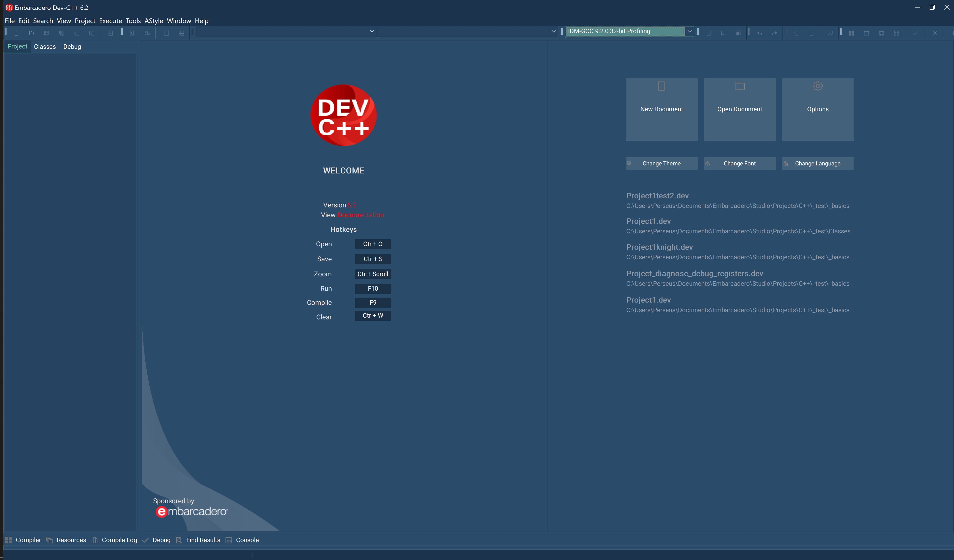
Task: Open the Compile Log bottom tab
Action: pos(119,540)
